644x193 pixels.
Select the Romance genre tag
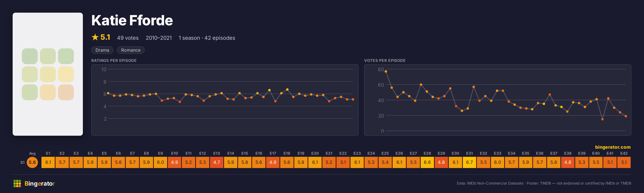point(131,50)
